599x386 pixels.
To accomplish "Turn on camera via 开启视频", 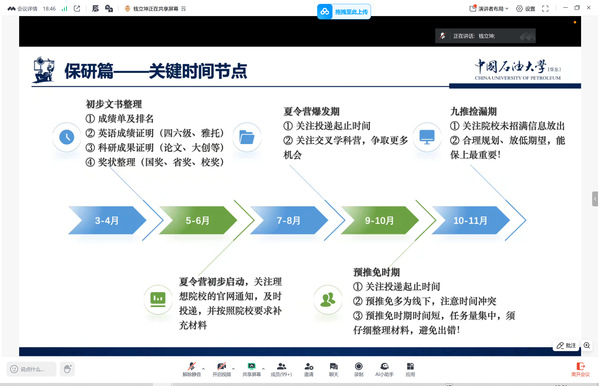I will coord(222,370).
